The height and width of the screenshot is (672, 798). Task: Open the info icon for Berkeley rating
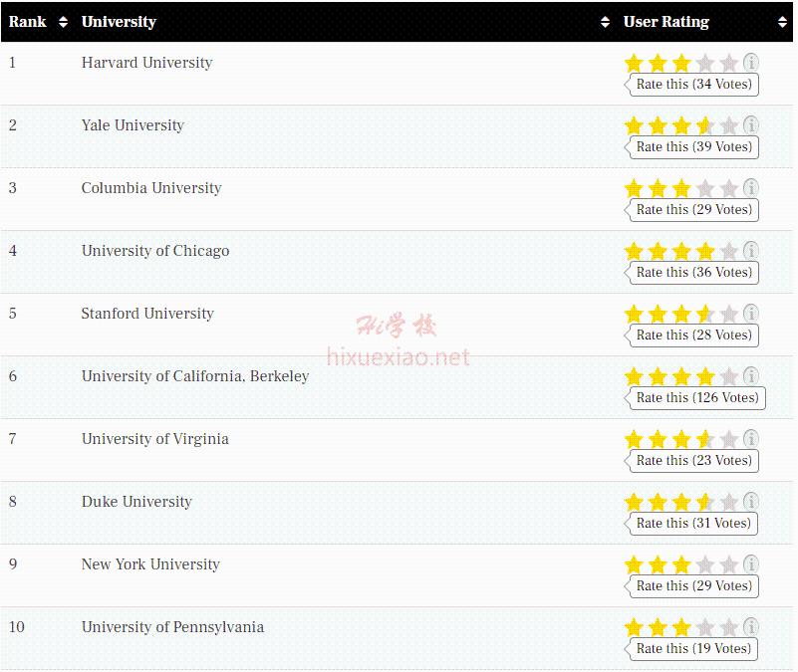click(x=750, y=376)
